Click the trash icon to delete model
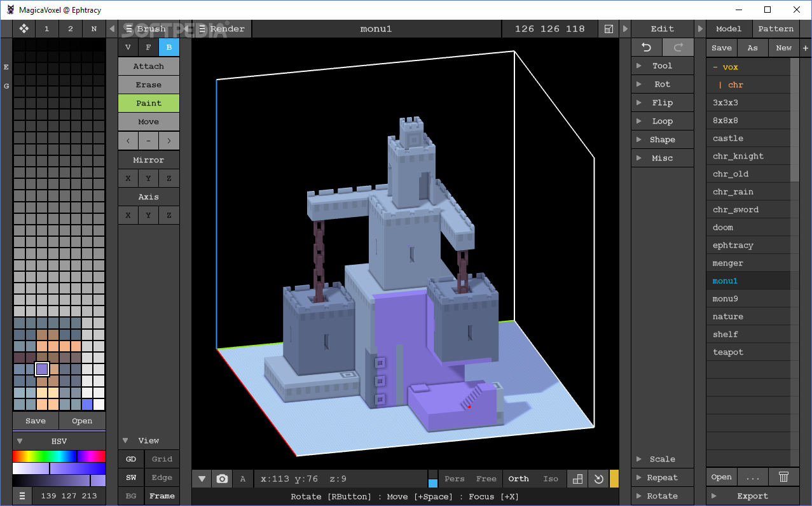Image resolution: width=812 pixels, height=506 pixels. click(784, 477)
